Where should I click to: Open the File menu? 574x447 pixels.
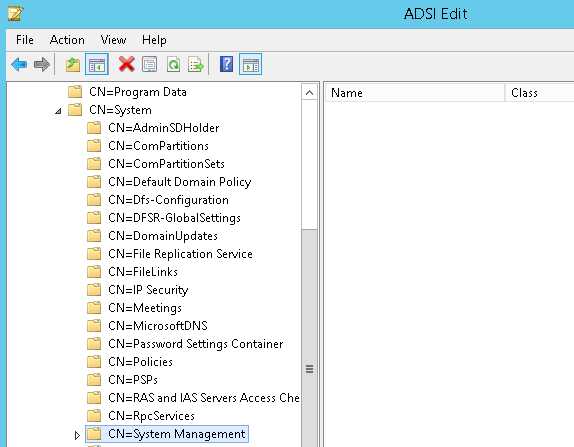25,40
